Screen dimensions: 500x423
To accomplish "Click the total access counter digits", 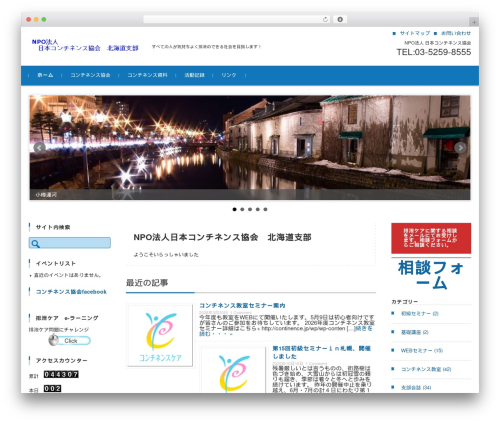I will 61,374.
